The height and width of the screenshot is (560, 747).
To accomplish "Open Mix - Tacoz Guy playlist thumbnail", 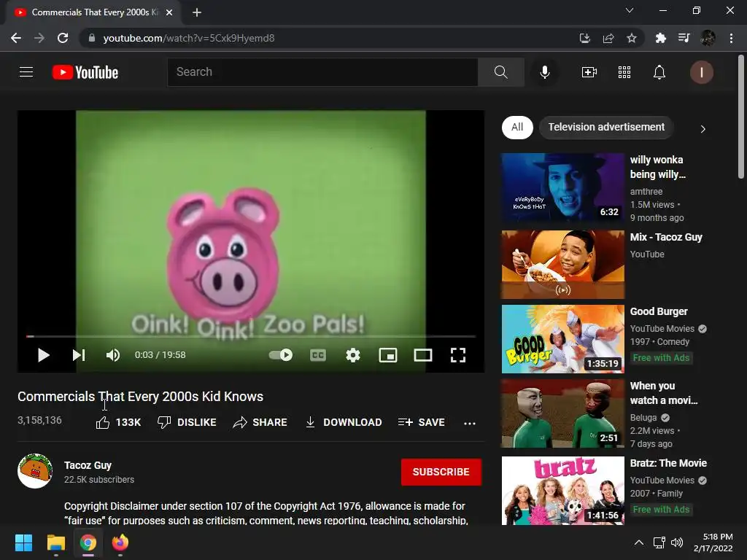I will 562,265.
